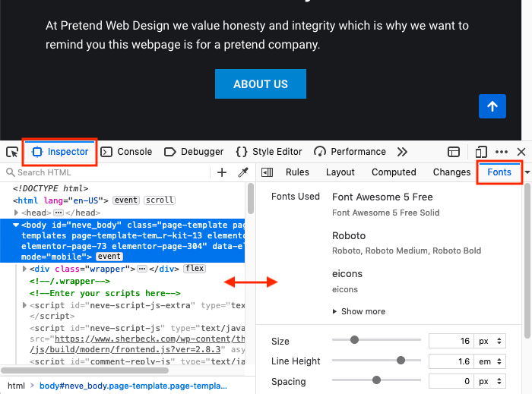Select the 'Enter your scripts here' comment

[105, 293]
